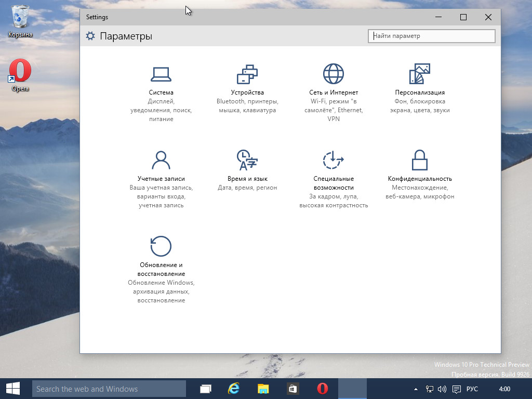Image resolution: width=532 pixels, height=399 pixels.
Task: Open the Система laptop icon
Action: [161, 74]
